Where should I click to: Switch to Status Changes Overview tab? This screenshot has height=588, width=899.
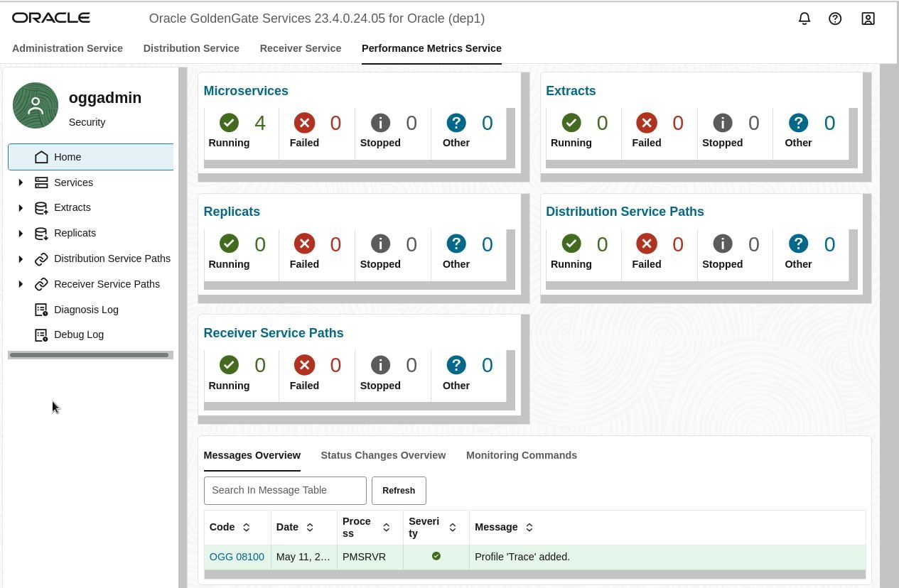point(383,455)
